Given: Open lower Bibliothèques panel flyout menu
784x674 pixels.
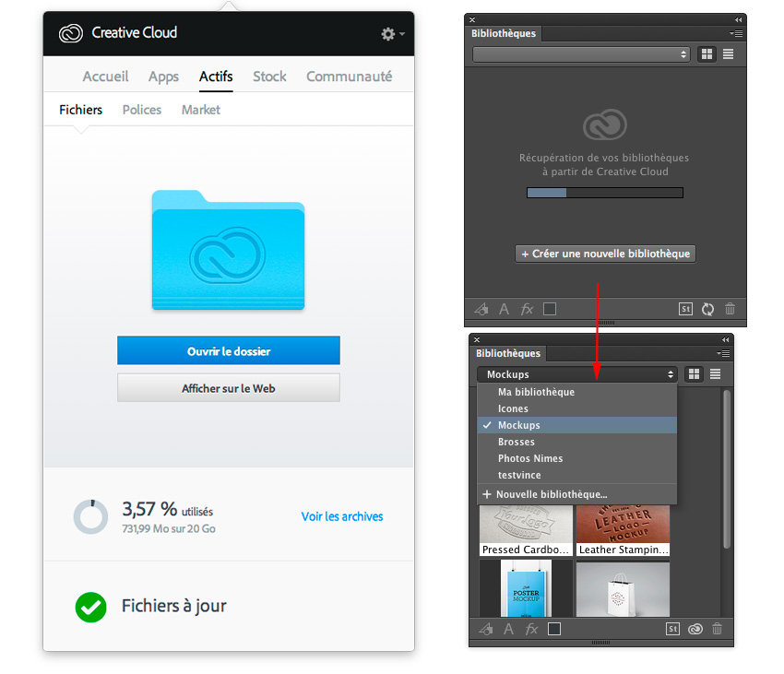Looking at the screenshot, I should 723,353.
